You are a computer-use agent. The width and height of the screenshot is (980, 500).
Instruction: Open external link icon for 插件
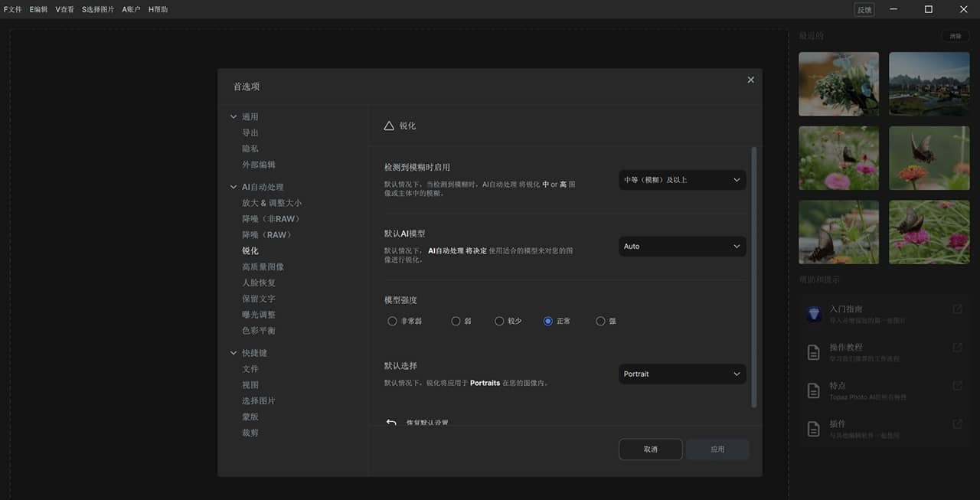957,423
